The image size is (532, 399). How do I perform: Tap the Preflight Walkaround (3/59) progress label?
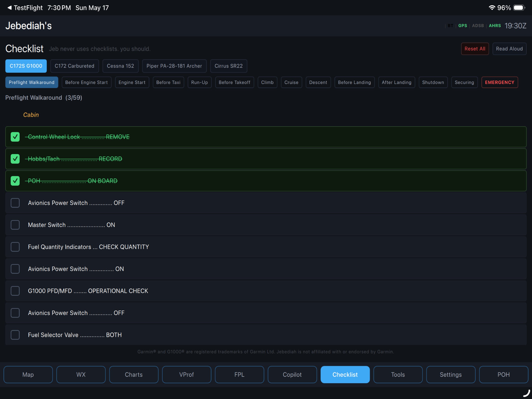click(44, 98)
